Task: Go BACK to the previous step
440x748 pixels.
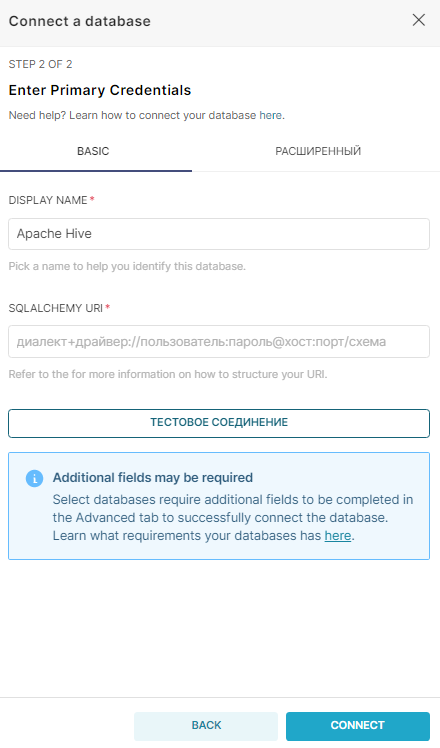Action: point(206,726)
